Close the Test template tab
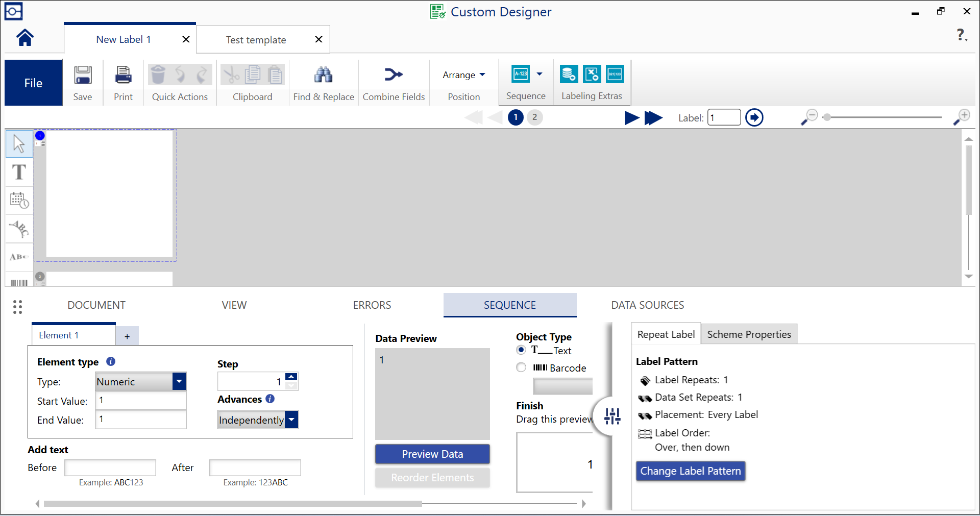 [x=318, y=39]
